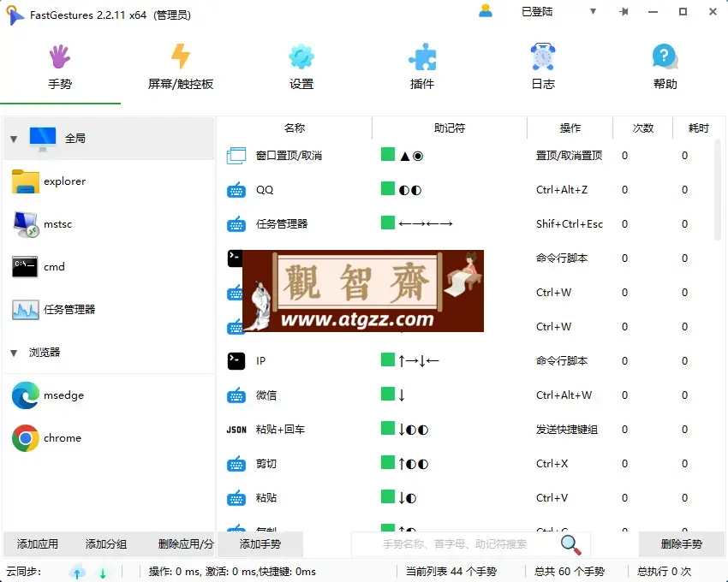Click 当前列表 44 个手势 status text
Screen dimensions: 728x582
451,572
